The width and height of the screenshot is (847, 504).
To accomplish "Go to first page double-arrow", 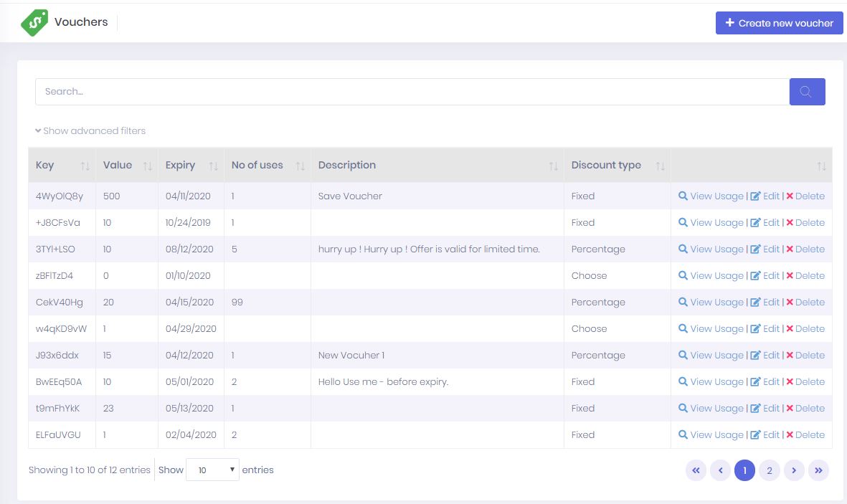I will (x=696, y=470).
